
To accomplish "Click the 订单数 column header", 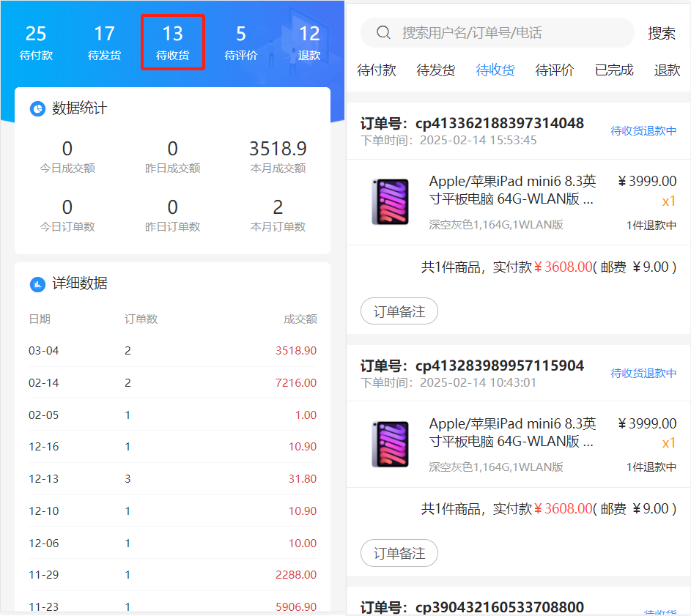I will click(141, 319).
